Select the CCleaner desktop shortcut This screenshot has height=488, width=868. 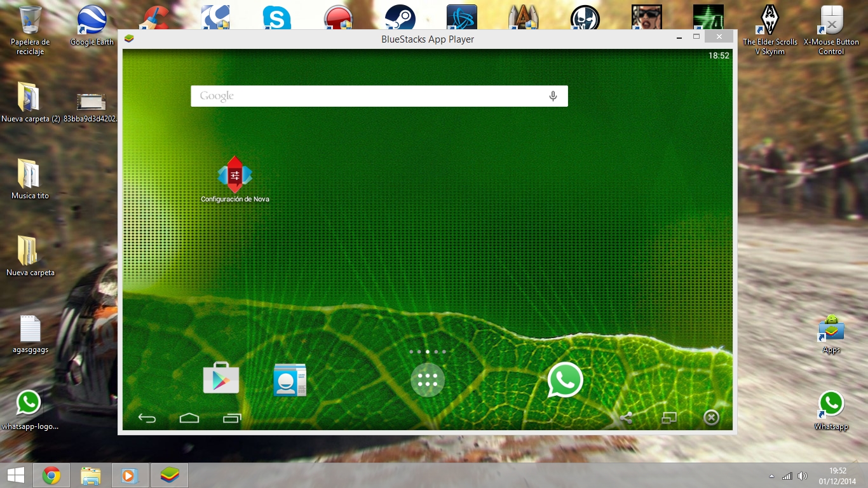pyautogui.click(x=153, y=17)
